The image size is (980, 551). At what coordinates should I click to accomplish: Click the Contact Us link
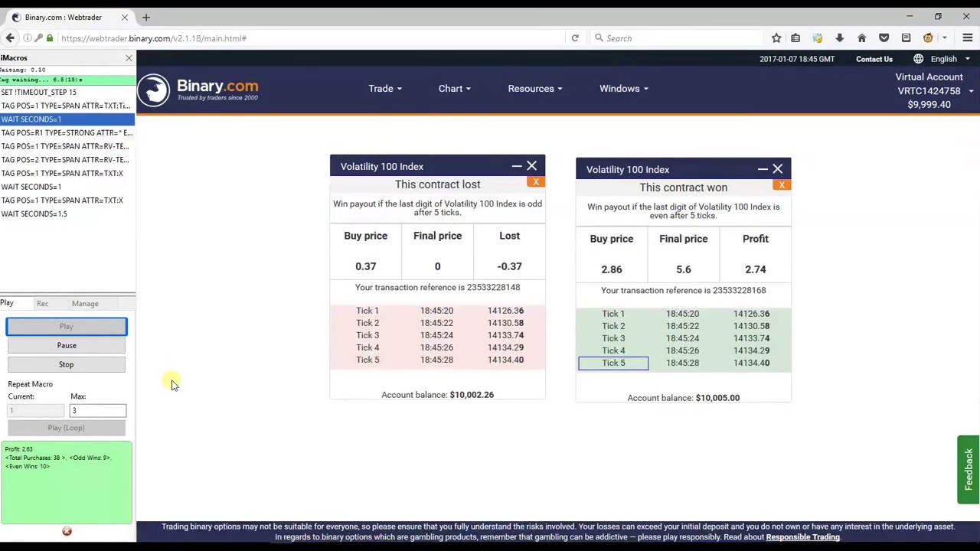874,59
